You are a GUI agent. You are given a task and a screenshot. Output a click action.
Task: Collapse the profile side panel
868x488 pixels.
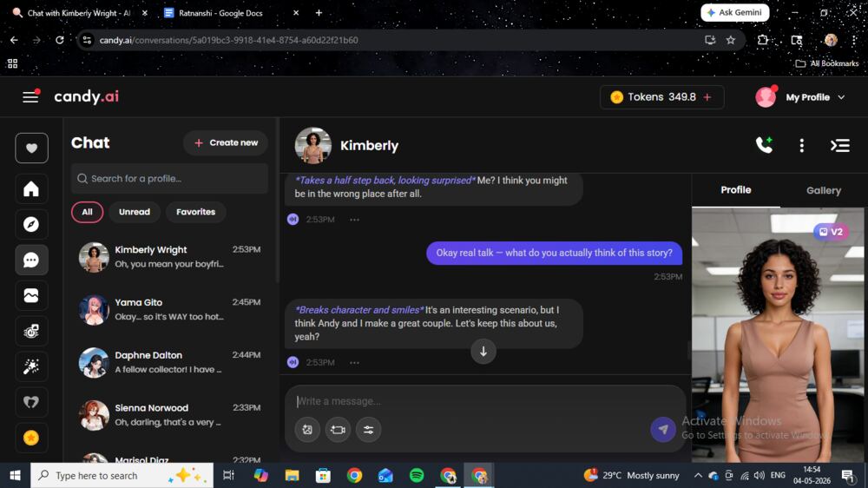(839, 145)
